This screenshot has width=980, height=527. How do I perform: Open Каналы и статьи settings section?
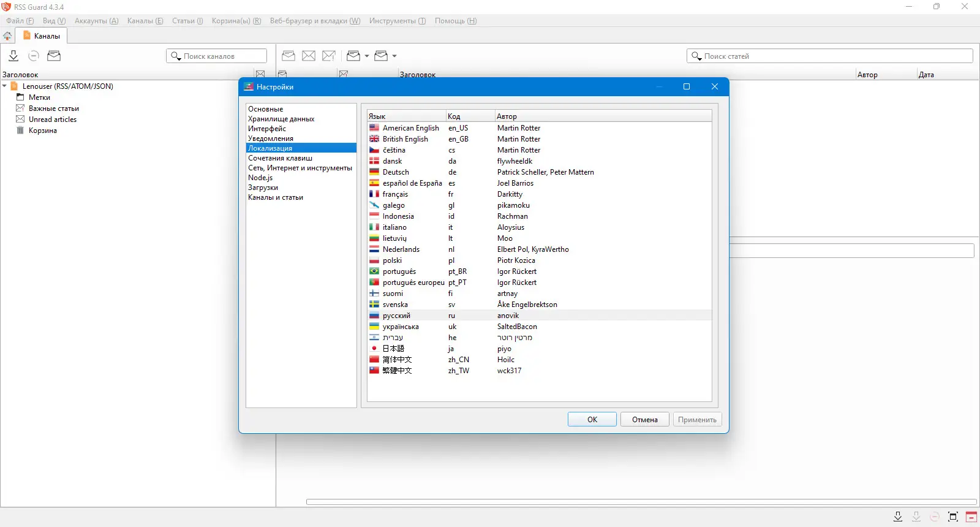(x=301, y=197)
